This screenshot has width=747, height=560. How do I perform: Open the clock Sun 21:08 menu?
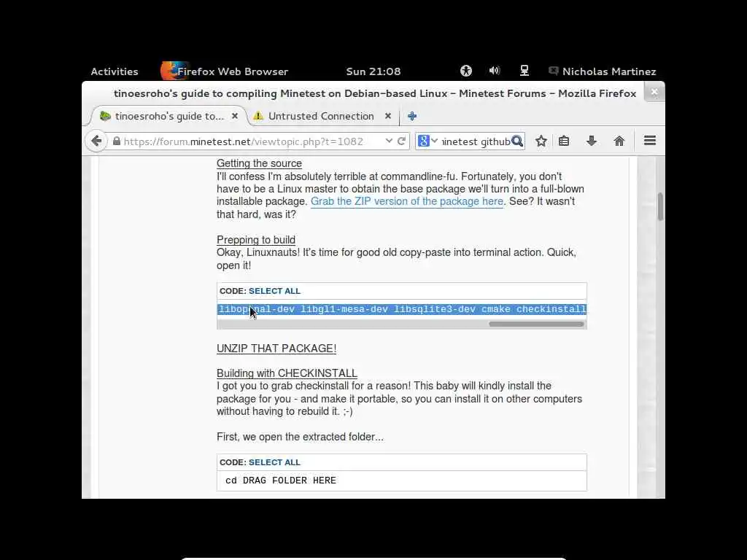(373, 71)
